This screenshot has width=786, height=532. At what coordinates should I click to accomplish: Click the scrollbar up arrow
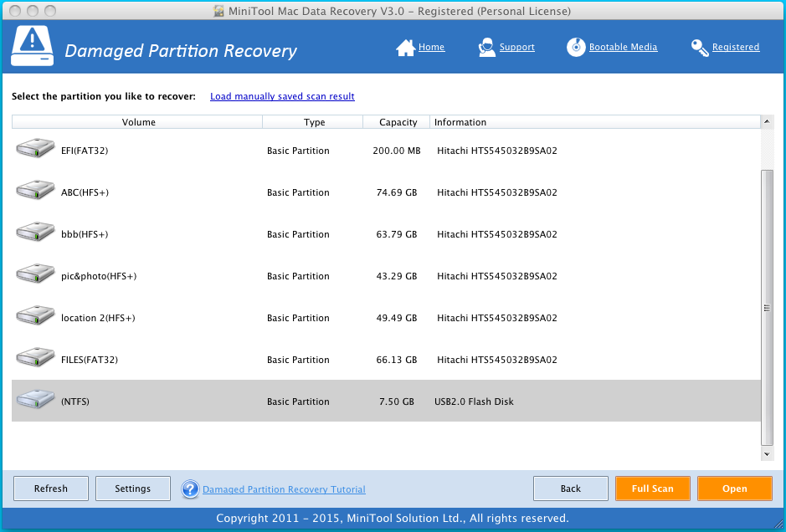(x=767, y=121)
